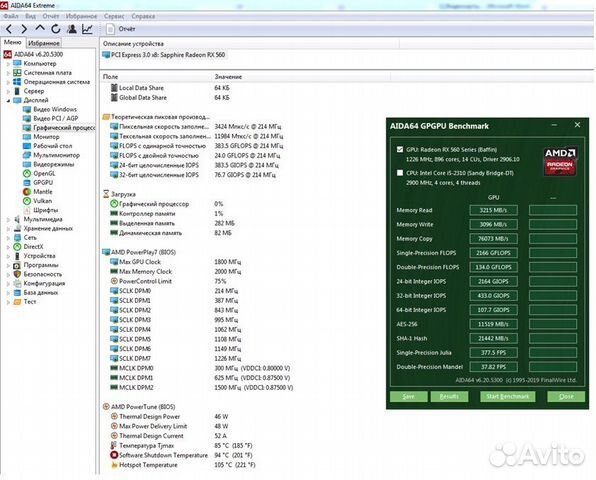Open the Справка menu

point(143,16)
